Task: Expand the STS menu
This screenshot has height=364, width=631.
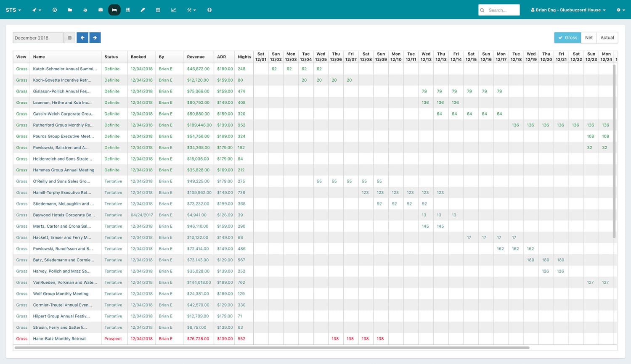Action: tap(13, 10)
